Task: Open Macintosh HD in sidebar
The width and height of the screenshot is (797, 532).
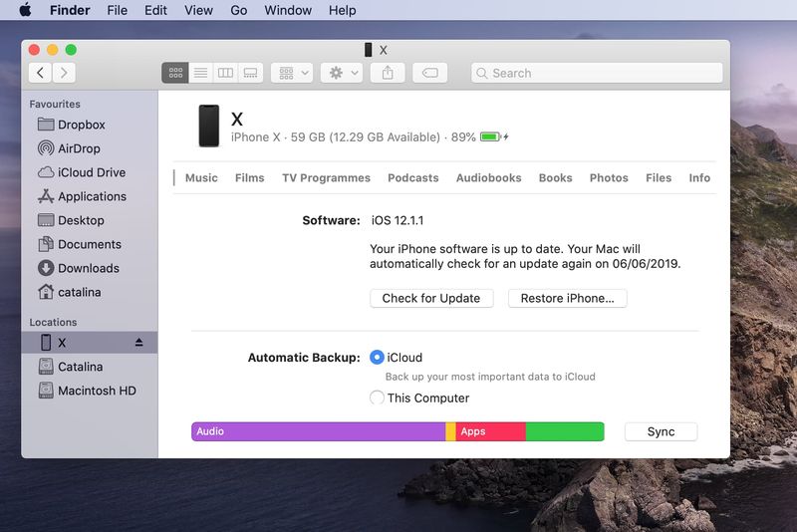Action: tap(90, 391)
